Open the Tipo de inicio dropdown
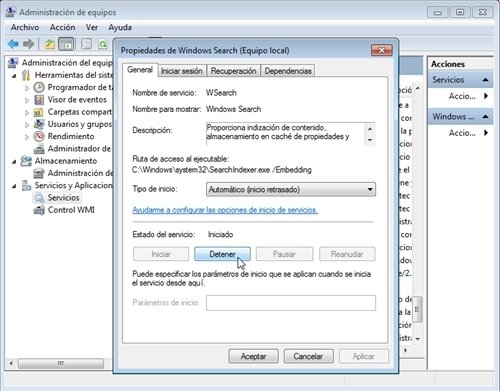 [291, 189]
